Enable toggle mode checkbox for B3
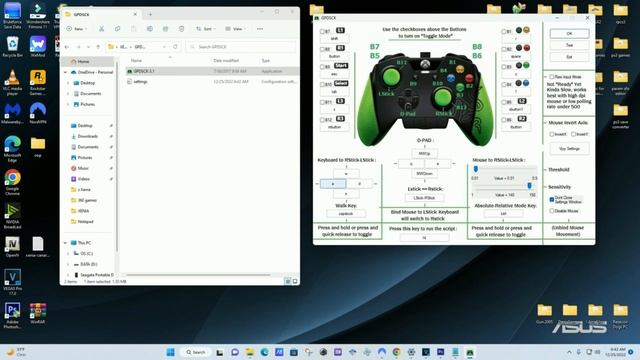Image resolution: width=640 pixels, height=360 pixels. pos(504,67)
